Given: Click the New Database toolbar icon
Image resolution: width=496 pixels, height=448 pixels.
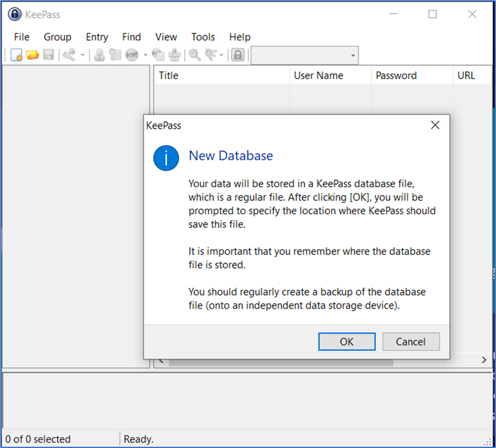Looking at the screenshot, I should (16, 55).
